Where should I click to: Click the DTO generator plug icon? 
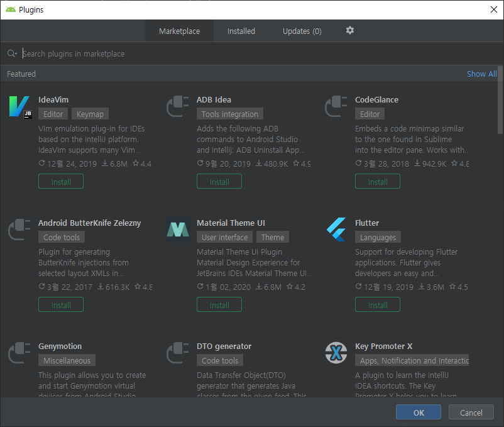pyautogui.click(x=177, y=353)
